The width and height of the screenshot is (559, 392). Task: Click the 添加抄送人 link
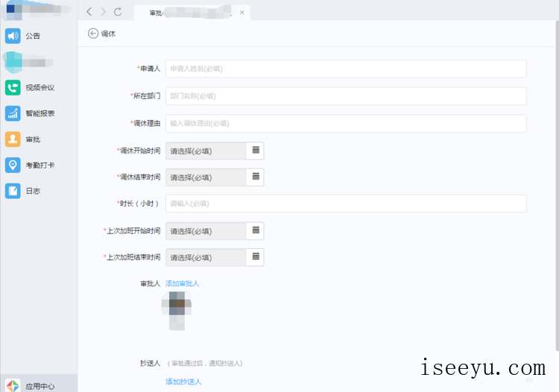point(183,382)
